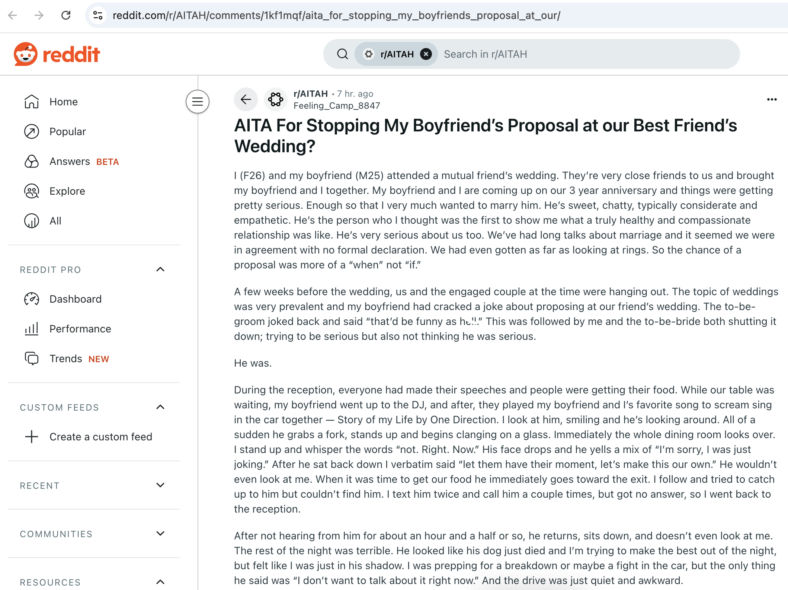The image size is (788, 590).
Task: Open the Explore page
Action: point(93,191)
